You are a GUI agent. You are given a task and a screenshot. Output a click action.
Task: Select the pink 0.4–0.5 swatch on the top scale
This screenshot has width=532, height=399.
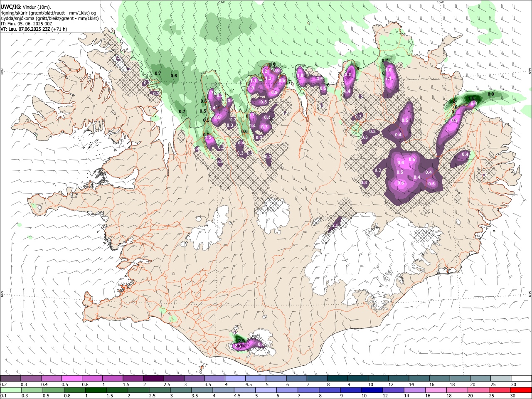(x=52, y=379)
